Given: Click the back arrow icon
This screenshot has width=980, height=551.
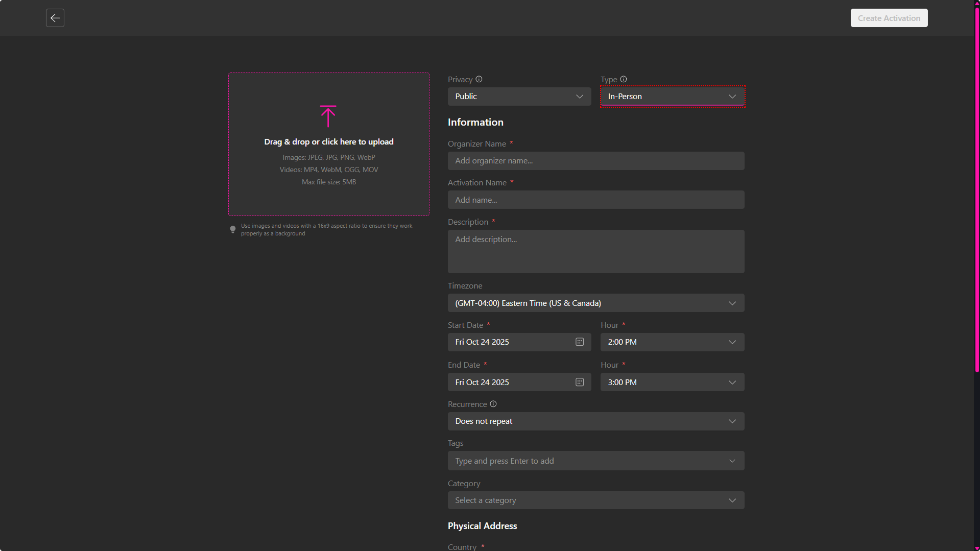Looking at the screenshot, I should 55,18.
